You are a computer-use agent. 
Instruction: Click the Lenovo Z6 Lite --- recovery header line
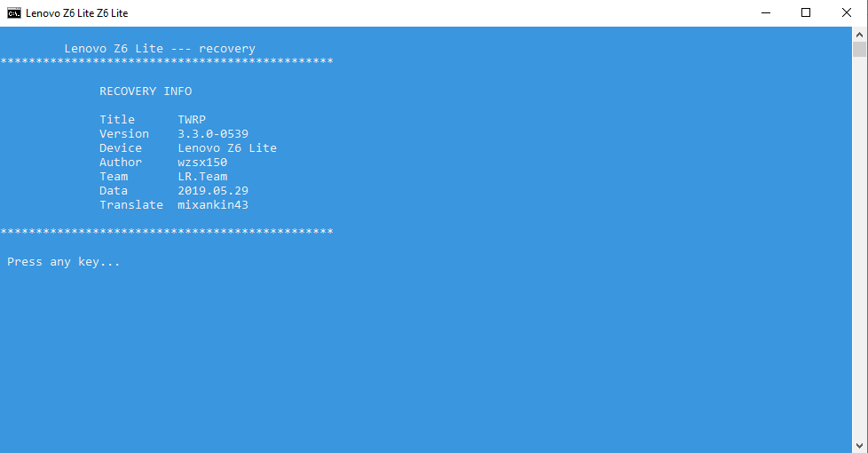(x=160, y=49)
